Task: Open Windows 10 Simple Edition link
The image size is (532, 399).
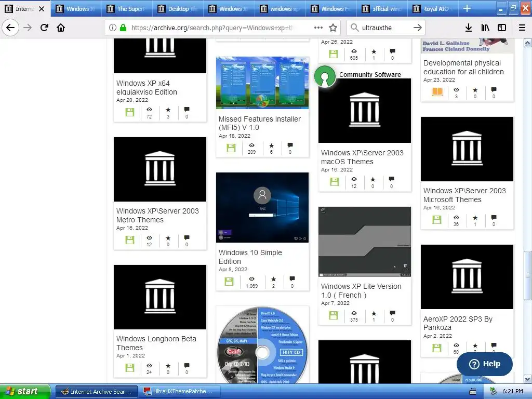Action: pos(250,257)
